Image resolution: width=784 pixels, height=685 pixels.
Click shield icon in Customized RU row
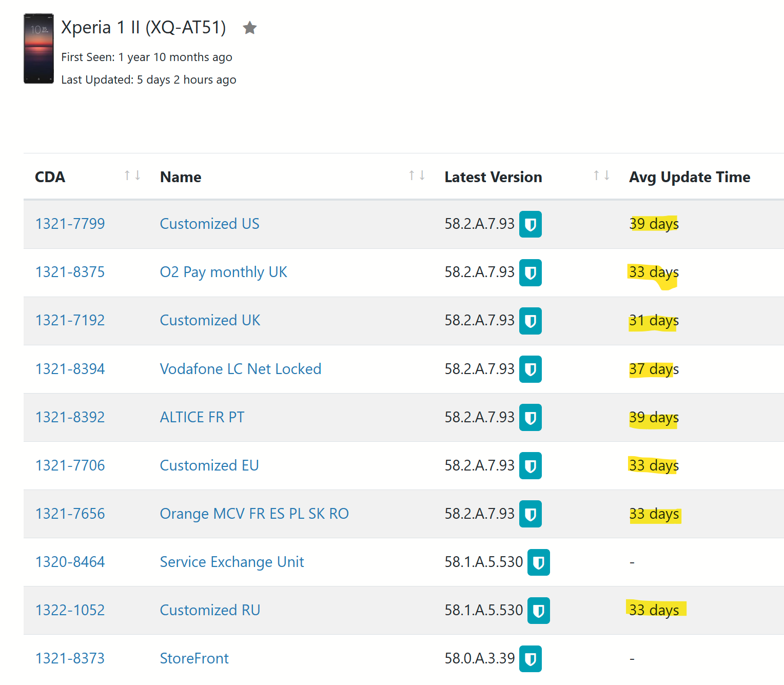point(539,611)
